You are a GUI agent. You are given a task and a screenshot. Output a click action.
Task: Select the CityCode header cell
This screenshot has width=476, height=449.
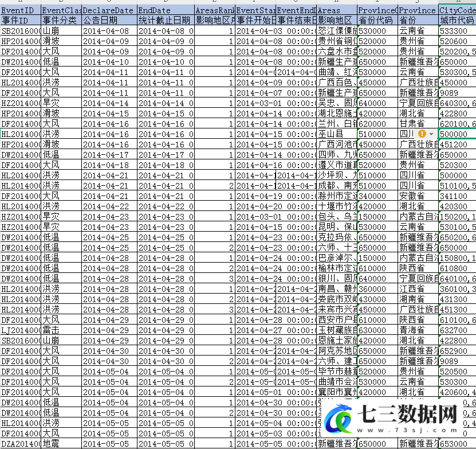pos(457,10)
